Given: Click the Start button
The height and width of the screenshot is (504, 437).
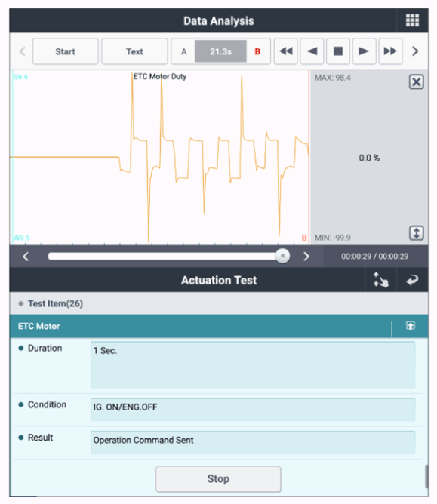Looking at the screenshot, I should click(x=65, y=51).
